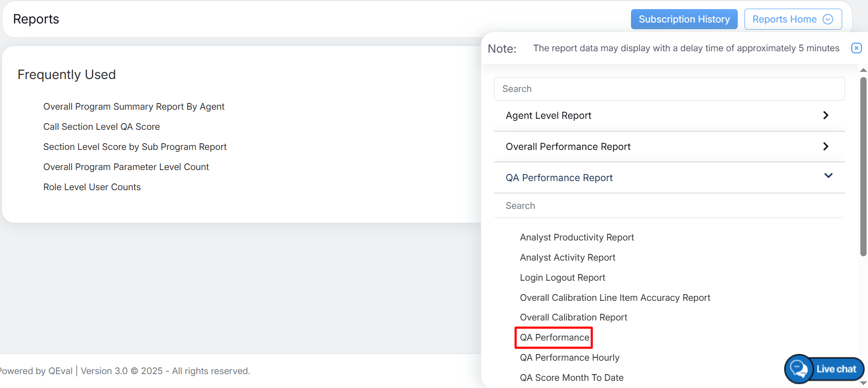Expand the Overall Performance Report section

pyautogui.click(x=825, y=147)
